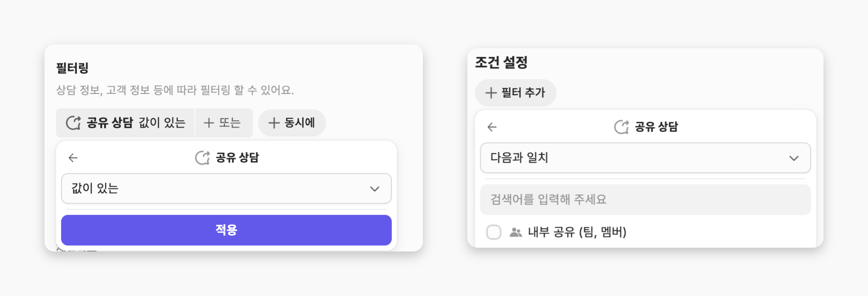Click the share icon in the 공유 상담 filter chip
The width and height of the screenshot is (868, 296).
click(x=73, y=123)
